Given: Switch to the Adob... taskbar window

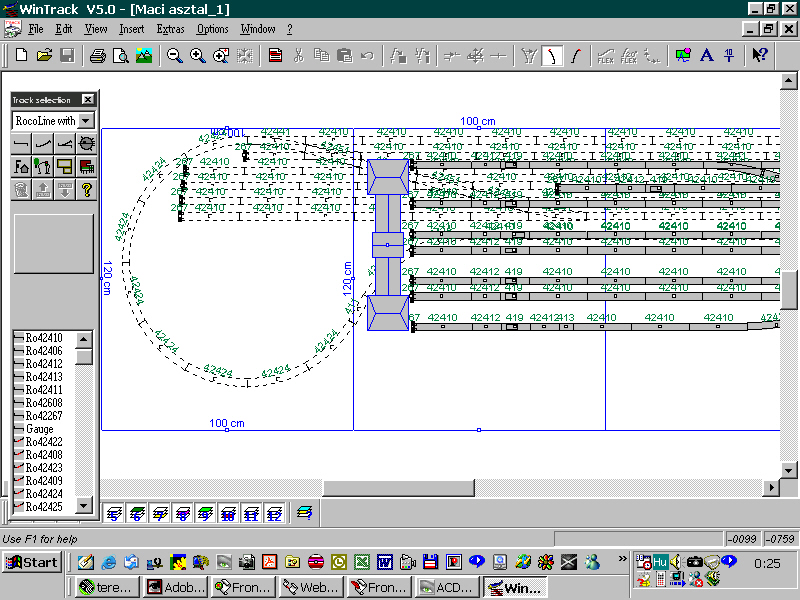Looking at the screenshot, I should 176,587.
